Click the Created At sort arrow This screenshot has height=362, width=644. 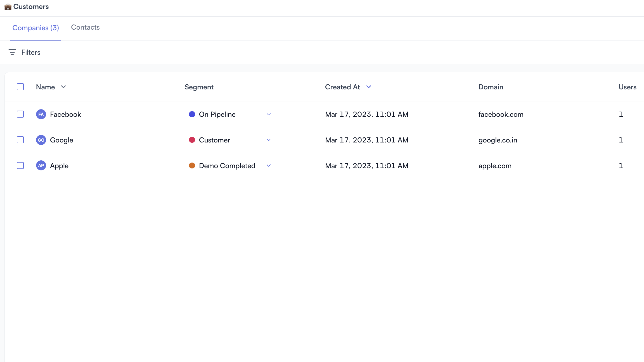[x=369, y=87]
